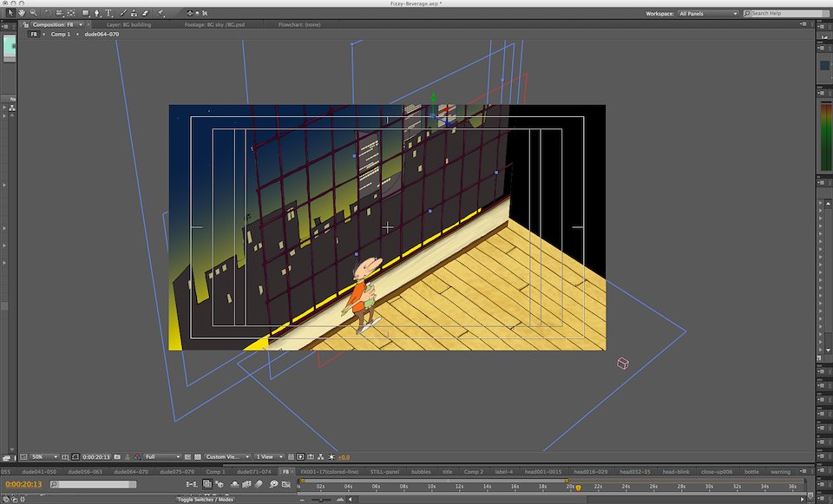The height and width of the screenshot is (504, 833).
Task: Pick the Selection arrow tool
Action: coord(10,13)
